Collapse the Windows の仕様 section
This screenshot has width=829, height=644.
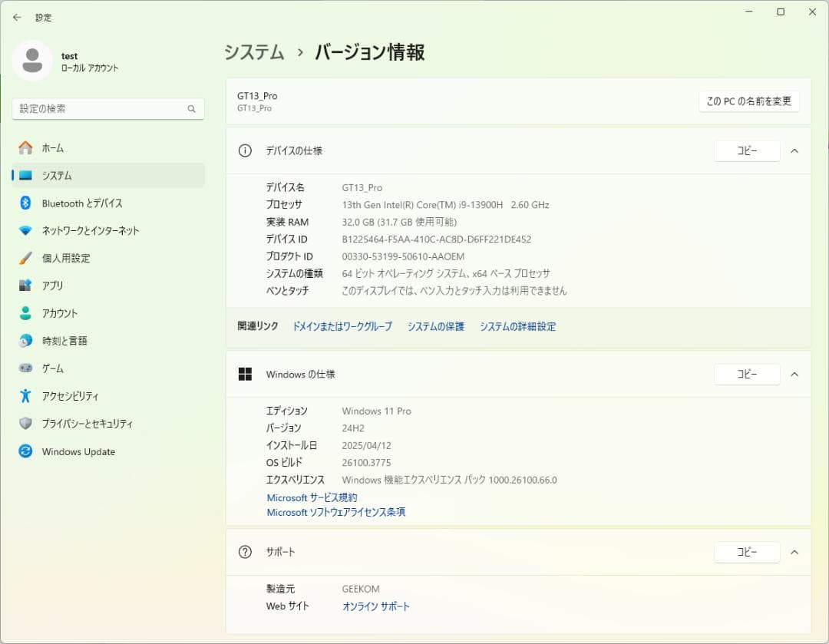pyautogui.click(x=794, y=374)
